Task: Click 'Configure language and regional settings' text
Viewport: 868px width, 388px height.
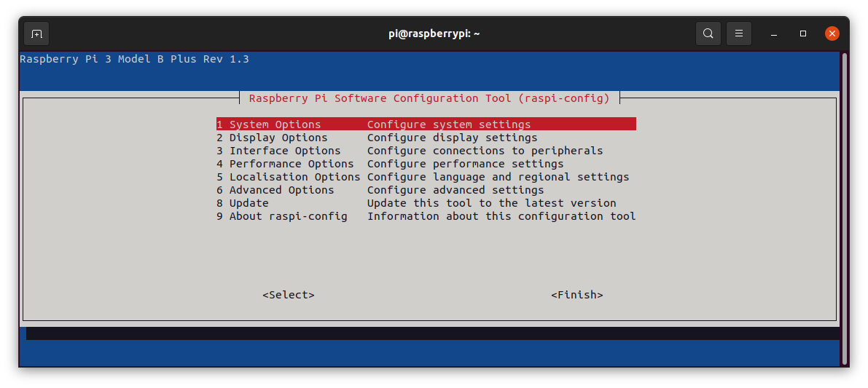Action: [498, 177]
